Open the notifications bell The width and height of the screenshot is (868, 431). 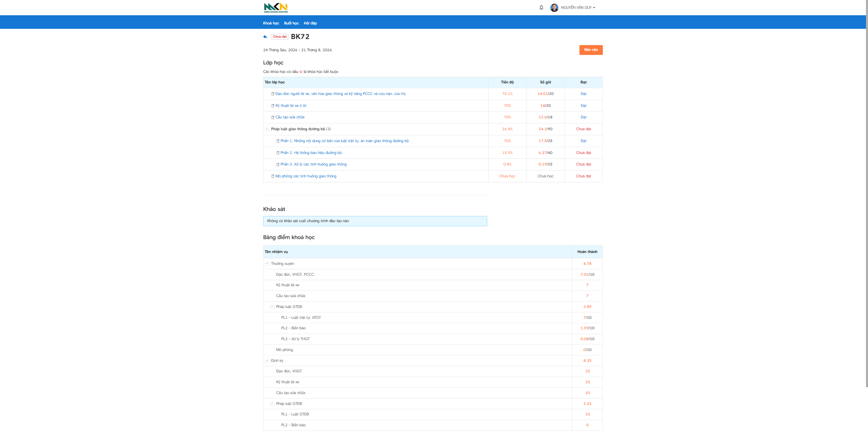[541, 7]
